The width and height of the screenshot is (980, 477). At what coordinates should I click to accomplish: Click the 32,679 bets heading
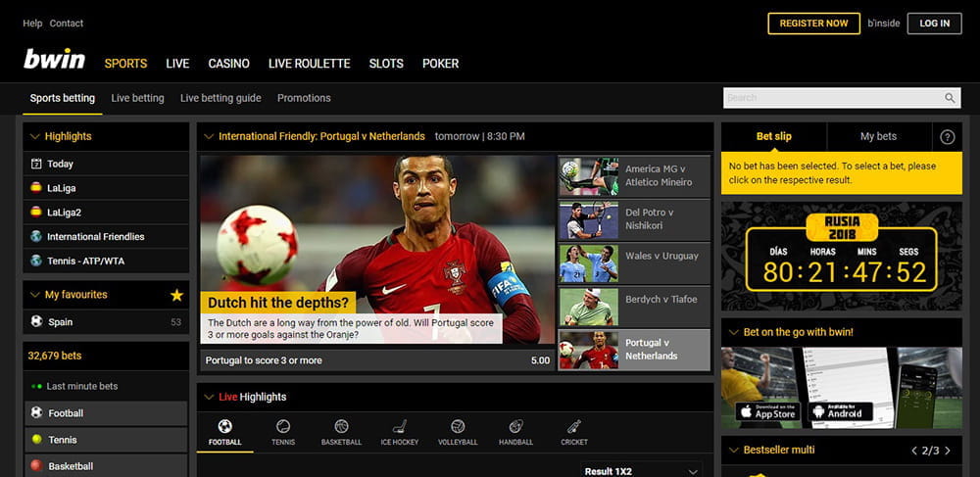click(55, 356)
